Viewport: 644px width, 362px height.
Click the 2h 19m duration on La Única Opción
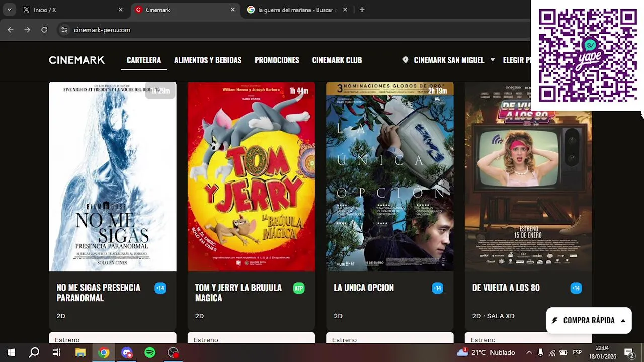coord(437,91)
